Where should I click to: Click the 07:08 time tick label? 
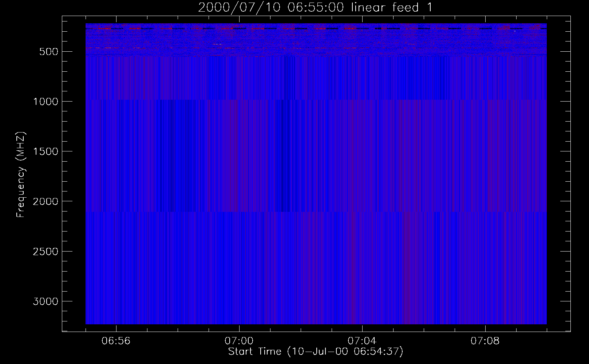485,341
